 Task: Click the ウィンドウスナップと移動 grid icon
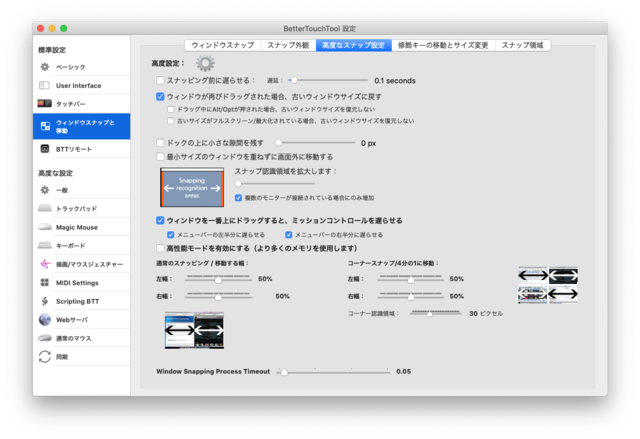45,126
